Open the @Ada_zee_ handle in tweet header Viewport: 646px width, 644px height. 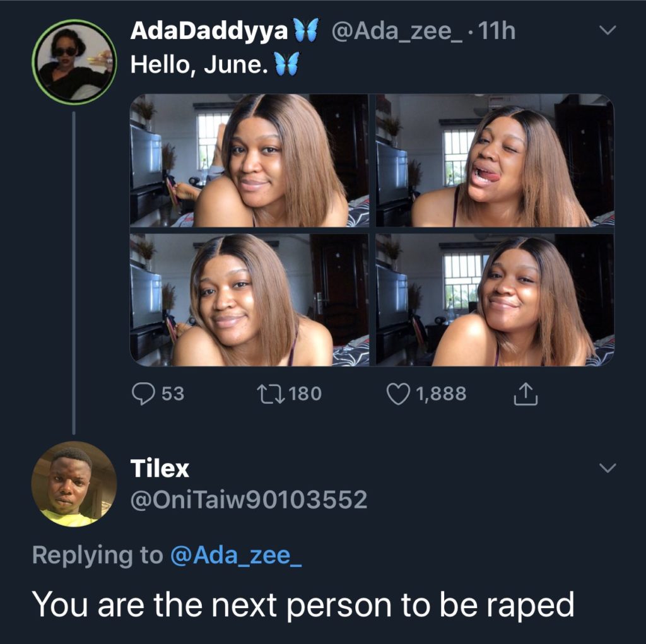[397, 32]
